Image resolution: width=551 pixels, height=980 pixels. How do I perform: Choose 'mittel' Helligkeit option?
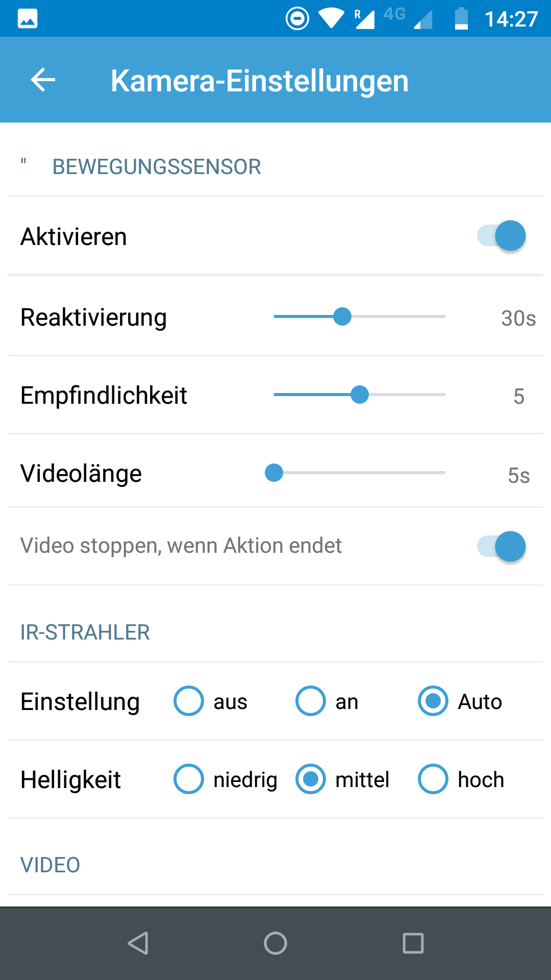pos(311,779)
